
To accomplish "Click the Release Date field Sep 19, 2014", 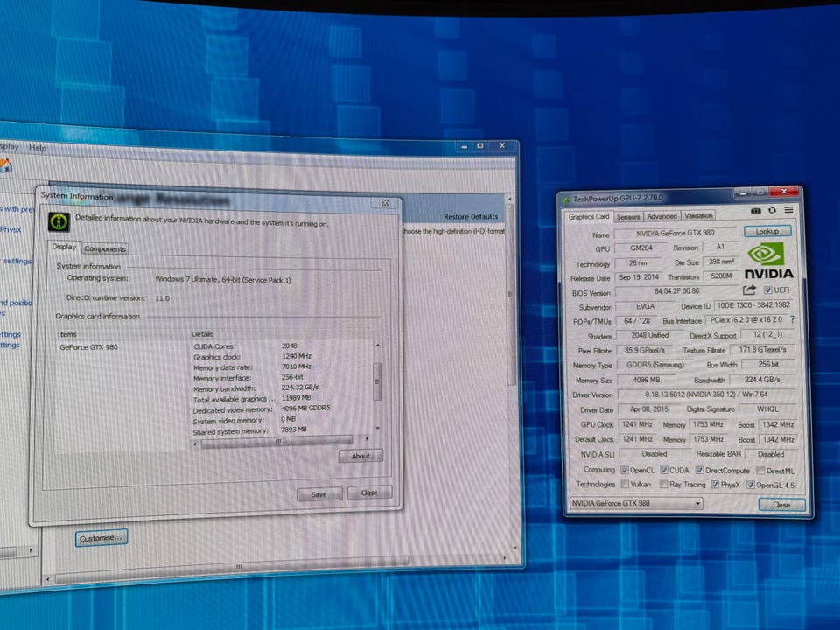I will [639, 277].
